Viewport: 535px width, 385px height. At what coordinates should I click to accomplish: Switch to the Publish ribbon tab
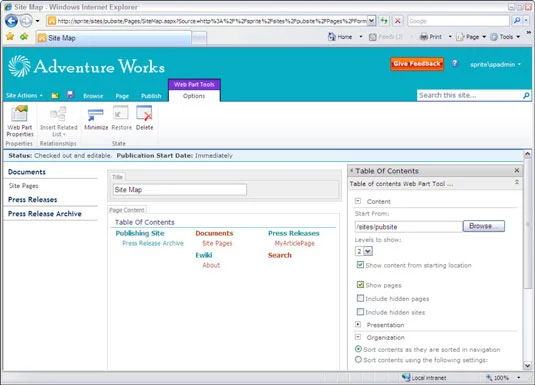coord(151,96)
